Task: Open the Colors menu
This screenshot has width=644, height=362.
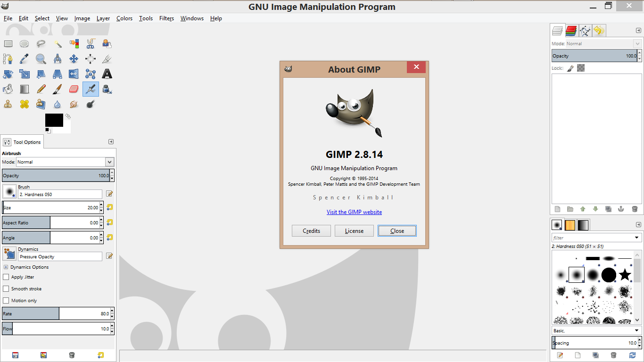Action: (x=124, y=18)
